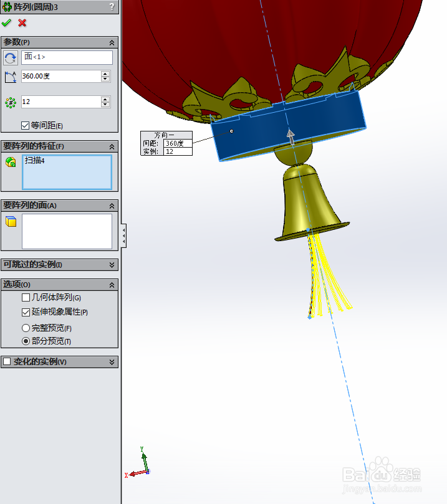447x504 pixels.
Task: Click the features-to-pattern icon beside 扫描4
Action: tap(11, 162)
